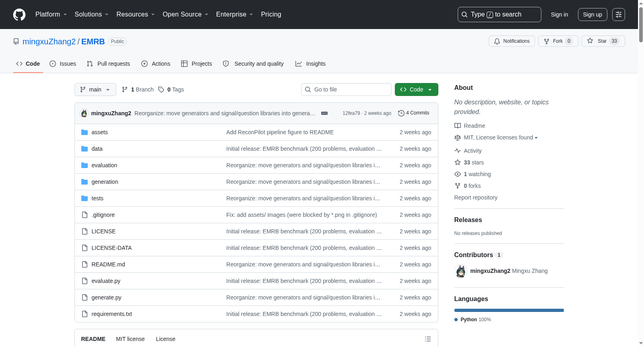This screenshot has width=644, height=347.
Task: Click the branch icon beside 1 Branch
Action: [x=125, y=89]
